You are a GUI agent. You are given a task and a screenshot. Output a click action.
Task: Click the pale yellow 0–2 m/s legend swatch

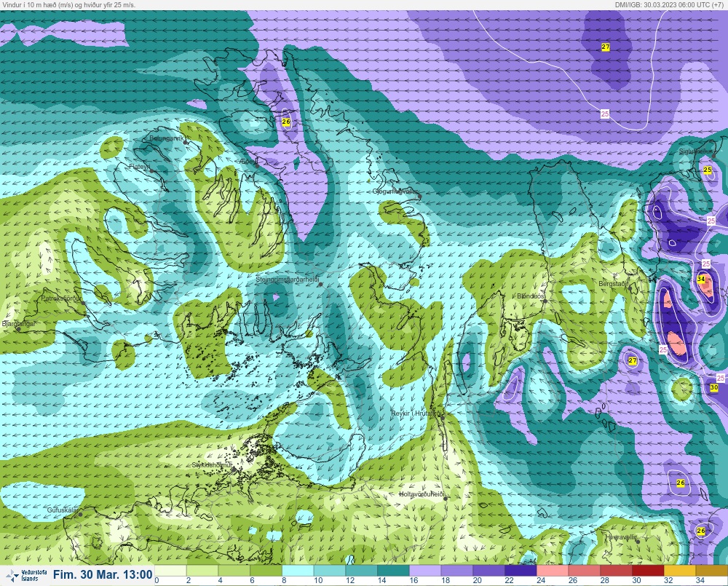point(170,571)
